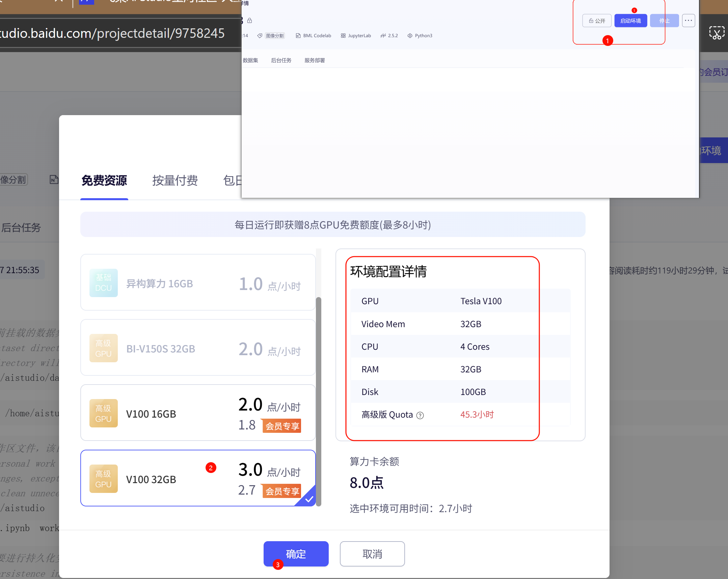Select the 异构算力 16GB option
Image resolution: width=728 pixels, height=579 pixels.
198,283
